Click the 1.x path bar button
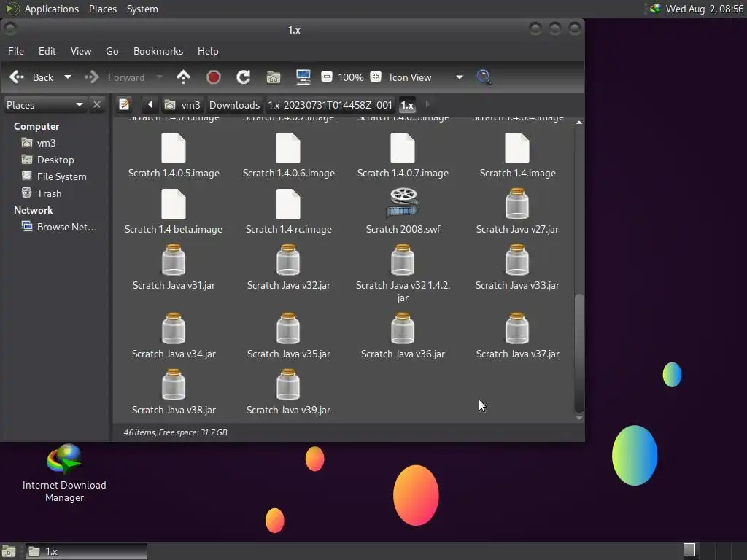Viewport: 747px width, 560px height. 407,105
